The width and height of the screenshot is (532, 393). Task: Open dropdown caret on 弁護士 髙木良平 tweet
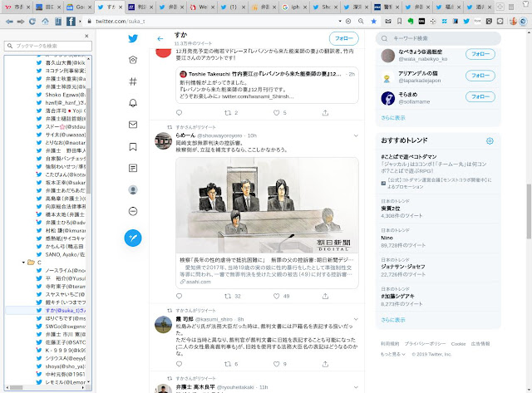[x=356, y=387]
